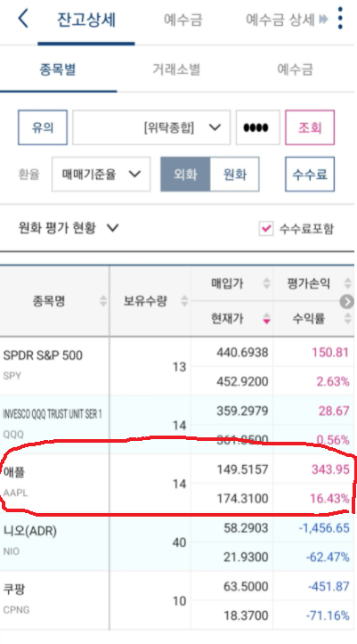Tap the back arrow icon
The height and width of the screenshot is (644, 357).
pos(23,19)
